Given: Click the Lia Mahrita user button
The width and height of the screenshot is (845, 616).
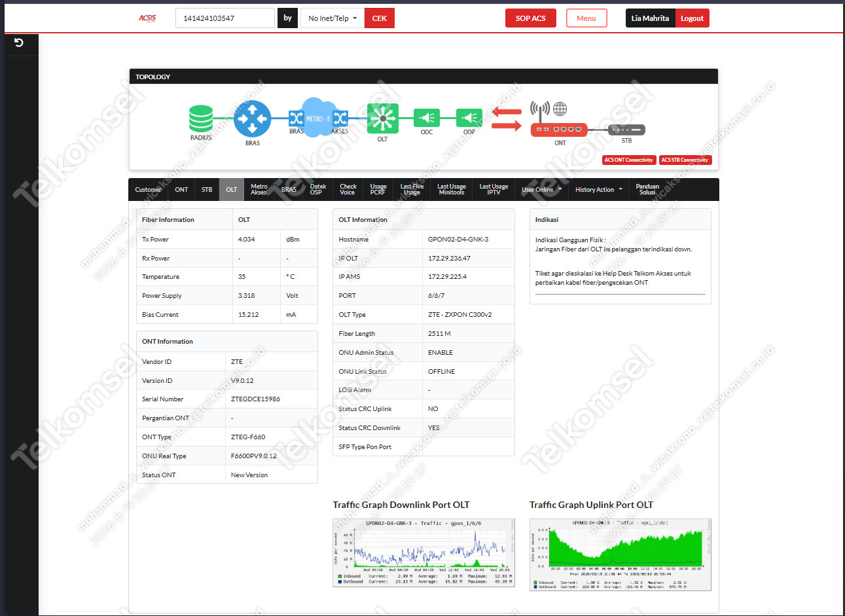Looking at the screenshot, I should click(650, 18).
